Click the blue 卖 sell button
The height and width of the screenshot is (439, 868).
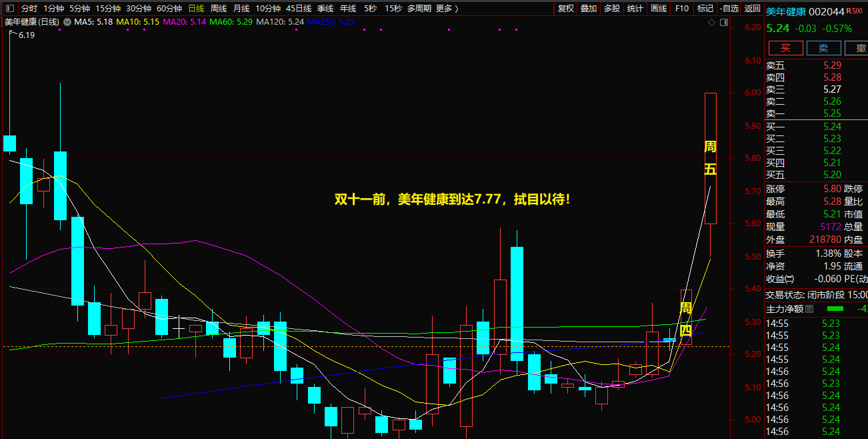coord(823,48)
